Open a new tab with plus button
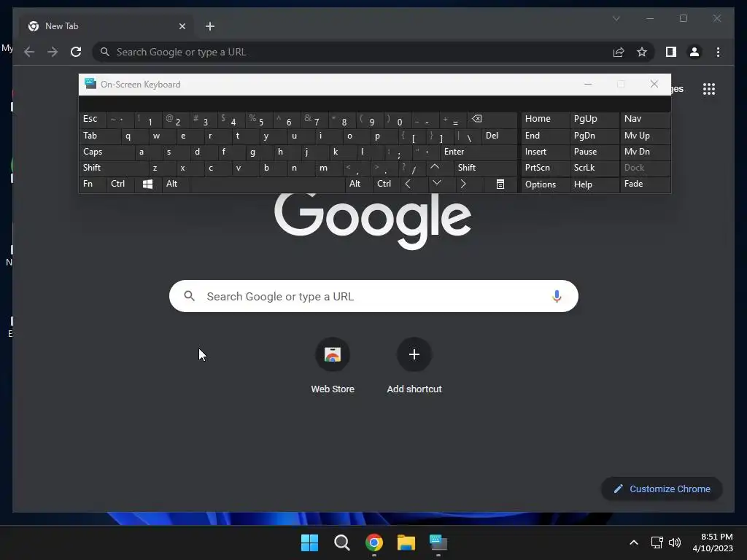The height and width of the screenshot is (560, 747). [210, 26]
